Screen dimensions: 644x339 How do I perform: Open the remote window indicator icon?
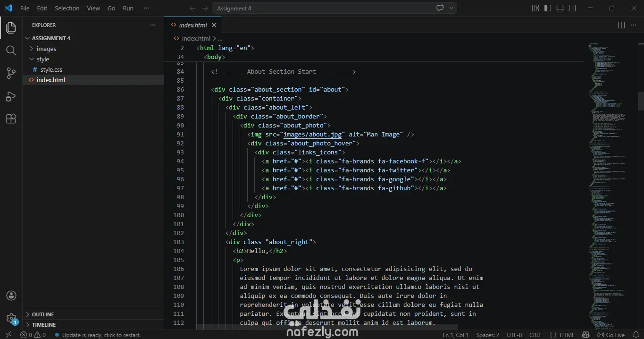(8, 335)
